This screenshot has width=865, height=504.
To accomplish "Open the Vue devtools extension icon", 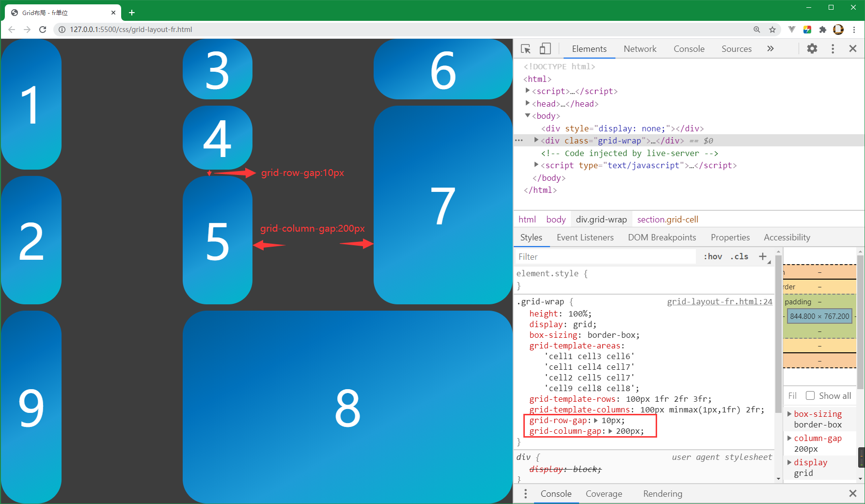I will coord(792,30).
